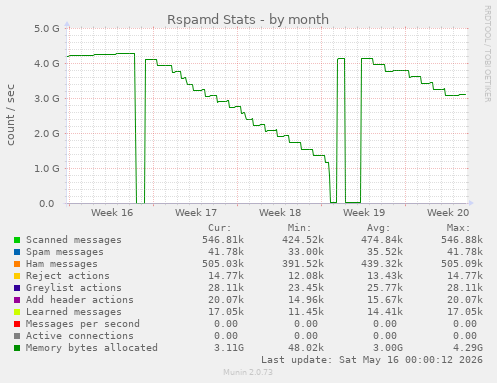This screenshot has width=497, height=383.
Task: Click the Scanned messages average 474.84k
Action: click(382, 240)
